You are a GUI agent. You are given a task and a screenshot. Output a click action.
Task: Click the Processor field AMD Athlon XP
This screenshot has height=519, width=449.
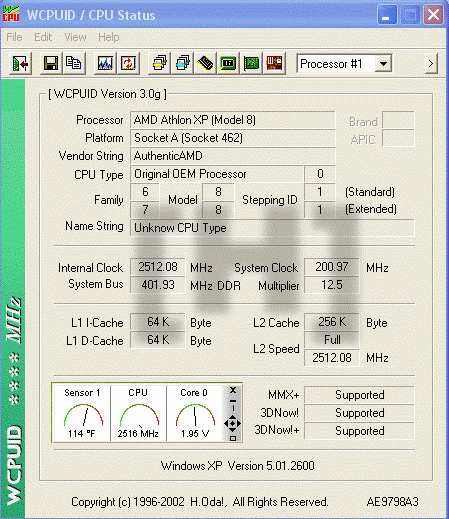point(232,120)
